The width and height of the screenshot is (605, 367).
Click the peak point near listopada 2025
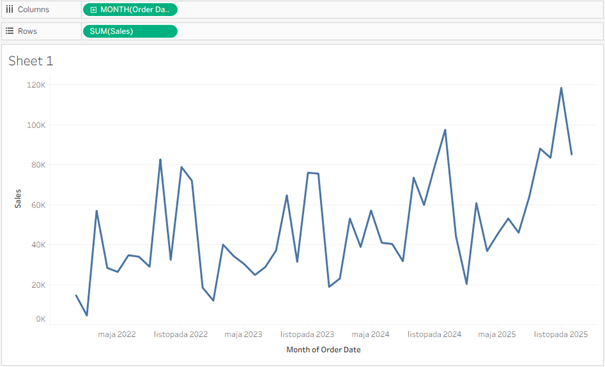(561, 88)
